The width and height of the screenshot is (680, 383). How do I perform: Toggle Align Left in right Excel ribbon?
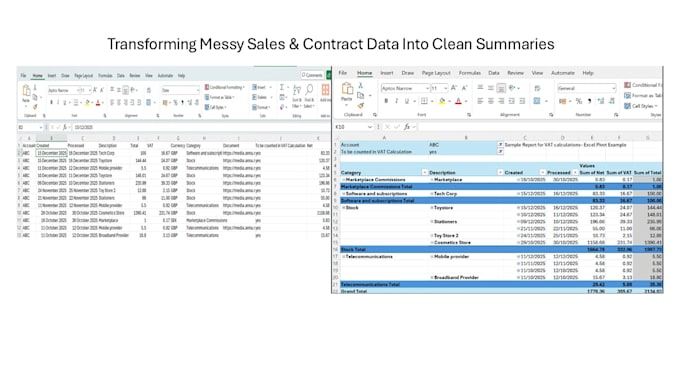(x=480, y=101)
